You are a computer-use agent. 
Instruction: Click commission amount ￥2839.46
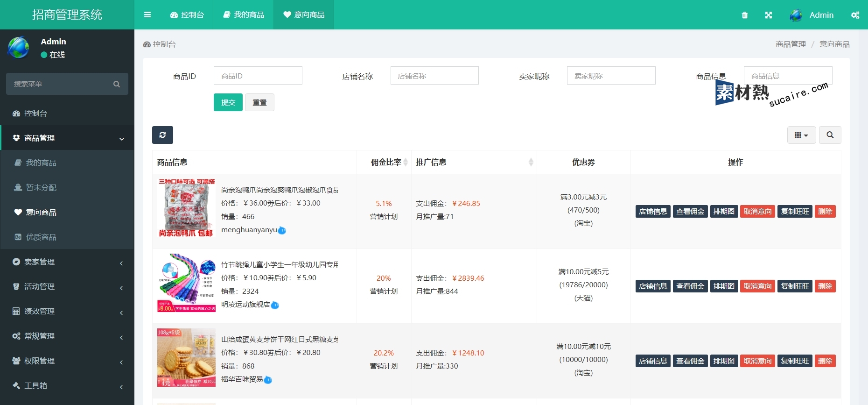click(x=468, y=278)
